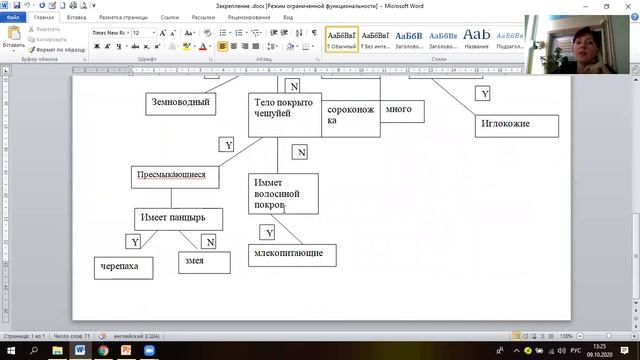This screenshot has width=640, height=360.
Task: Shrink font size with the small A icon
Action: tap(173, 33)
